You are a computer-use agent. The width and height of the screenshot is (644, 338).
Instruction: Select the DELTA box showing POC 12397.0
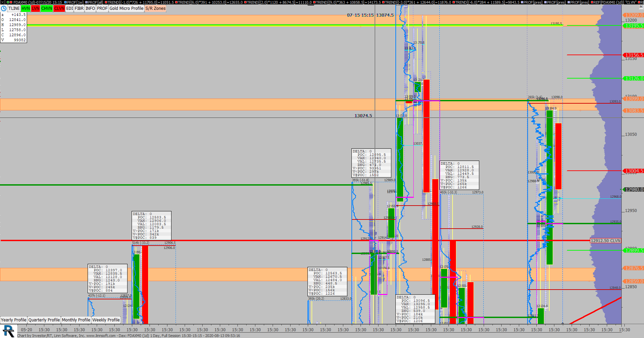pyautogui.click(x=108, y=278)
